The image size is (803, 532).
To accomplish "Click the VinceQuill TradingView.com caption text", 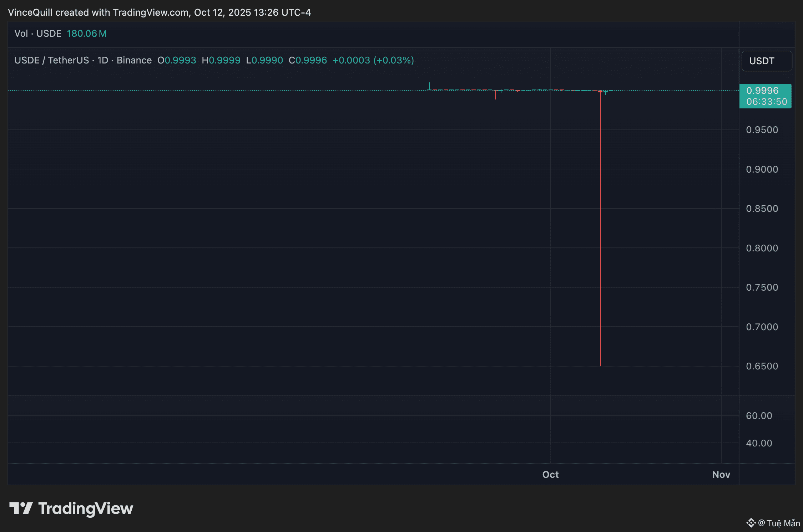I will (x=159, y=12).
